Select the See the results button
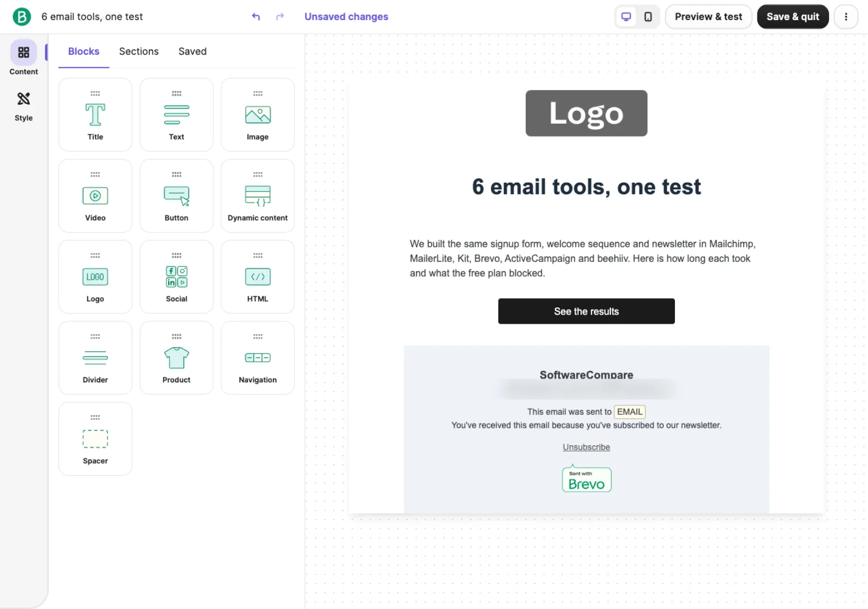This screenshot has height=609, width=868. click(x=586, y=311)
